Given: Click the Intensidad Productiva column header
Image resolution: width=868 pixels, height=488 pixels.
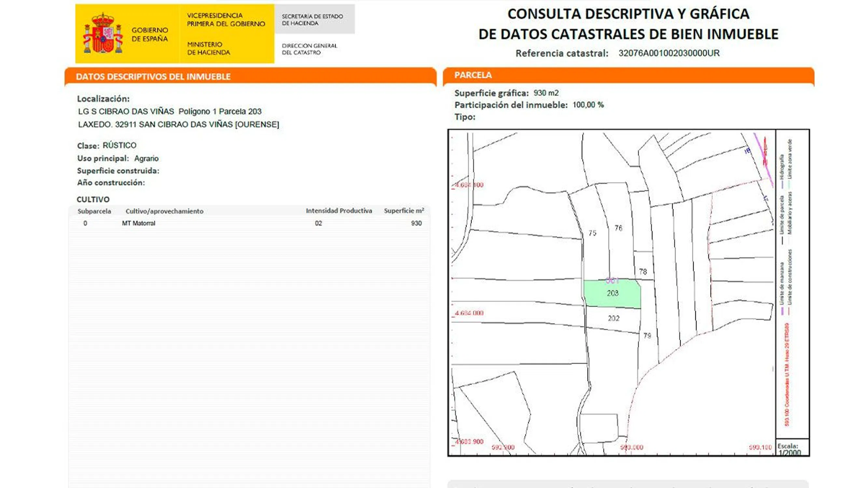Looking at the screenshot, I should coord(339,211).
